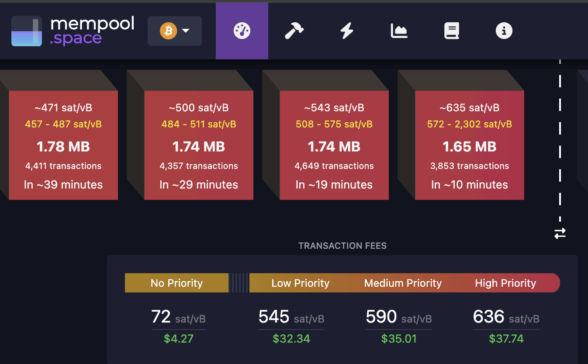The image size is (588, 364).
Task: Click the TRANSACTION FEES heading
Action: (342, 246)
